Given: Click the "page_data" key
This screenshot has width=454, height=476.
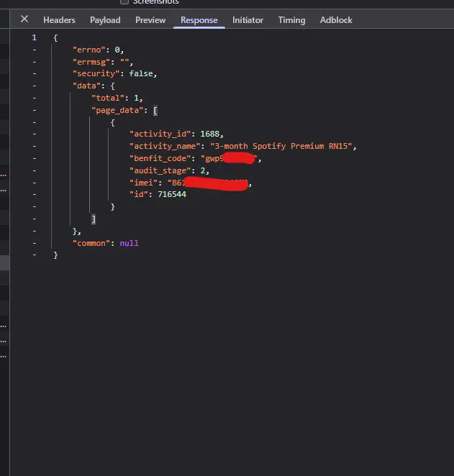Looking at the screenshot, I should coord(117,110).
